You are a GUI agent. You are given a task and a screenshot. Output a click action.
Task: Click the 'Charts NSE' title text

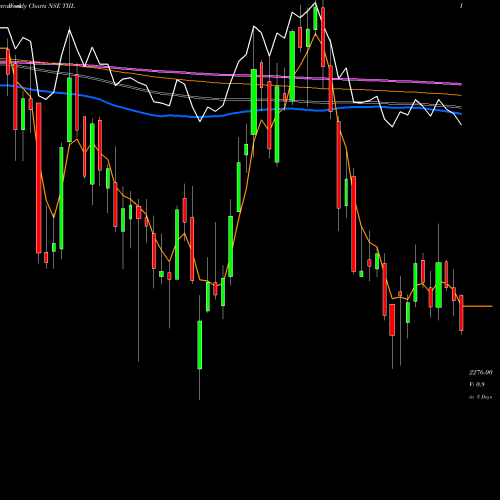tap(45, 6)
